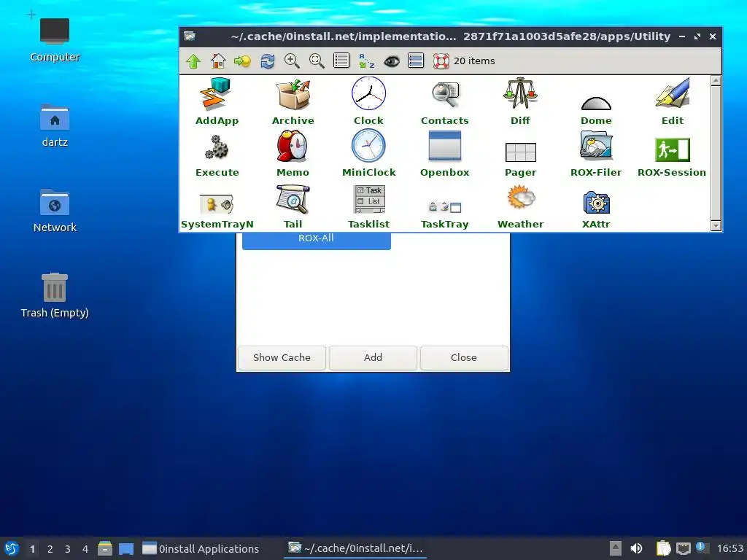This screenshot has width=747, height=560.
Task: Open help via the lifebuoy icon
Action: [x=441, y=61]
